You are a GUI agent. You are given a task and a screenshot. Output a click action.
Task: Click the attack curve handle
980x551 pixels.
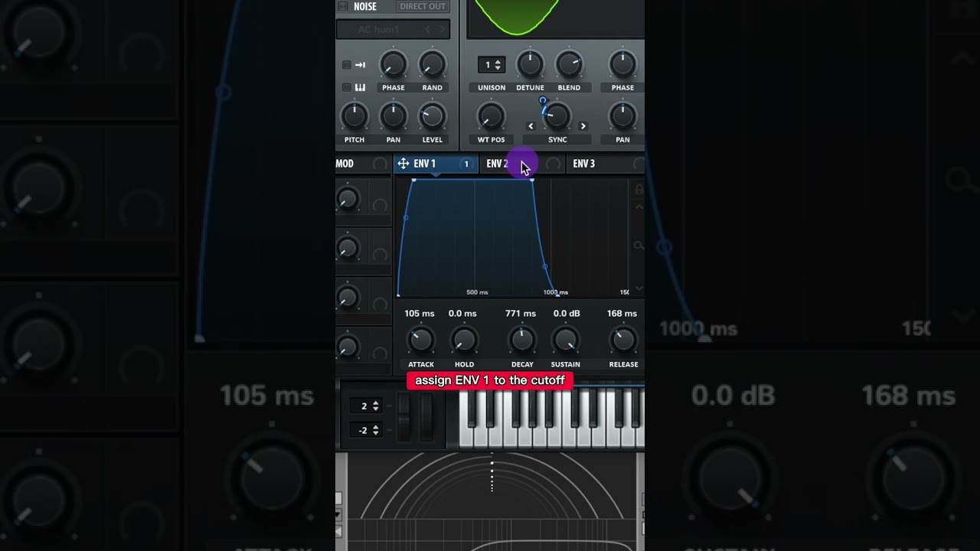pyautogui.click(x=405, y=217)
